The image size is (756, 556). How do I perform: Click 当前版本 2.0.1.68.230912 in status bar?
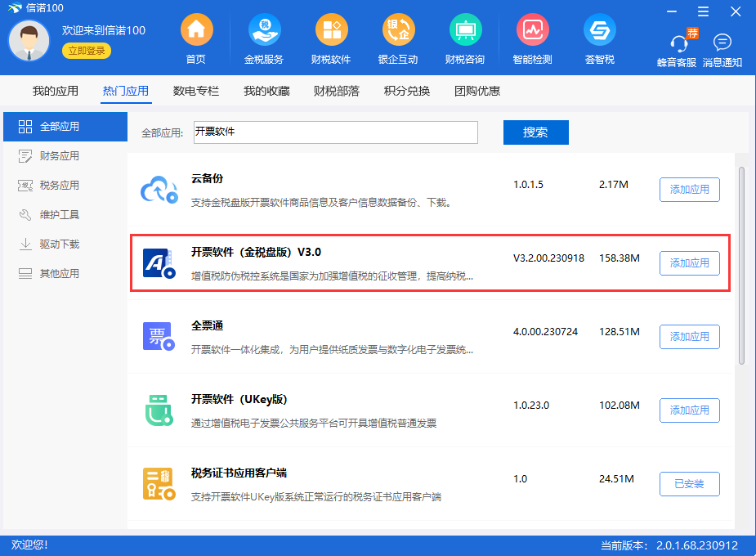pos(669,545)
